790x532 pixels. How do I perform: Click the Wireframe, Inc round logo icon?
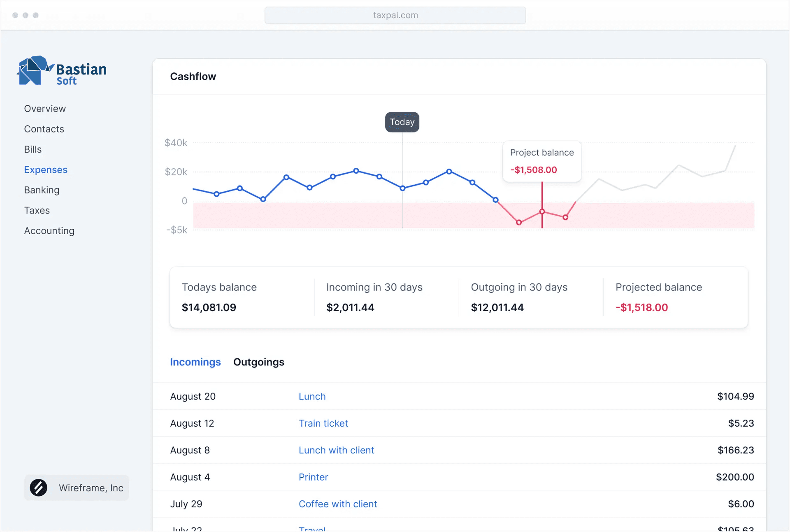[38, 488]
